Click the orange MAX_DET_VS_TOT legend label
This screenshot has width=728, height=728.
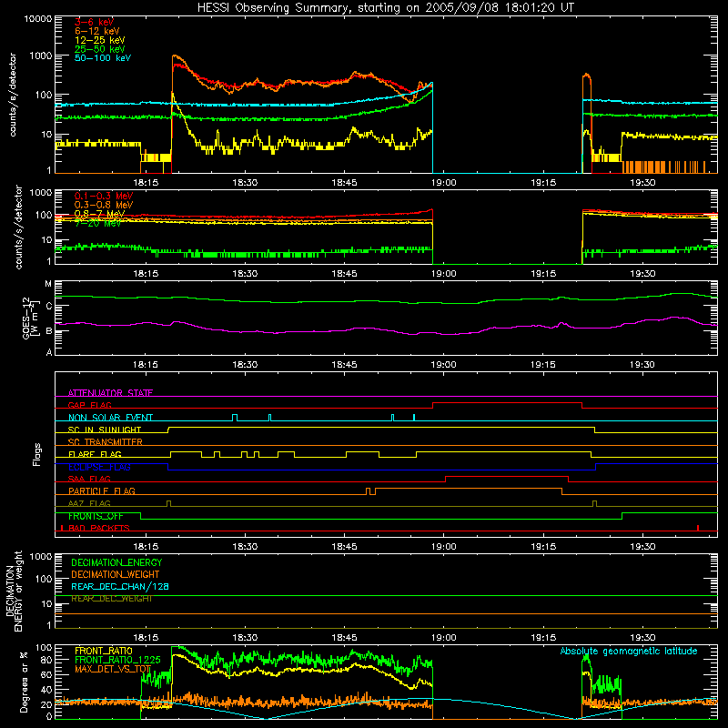point(113,669)
